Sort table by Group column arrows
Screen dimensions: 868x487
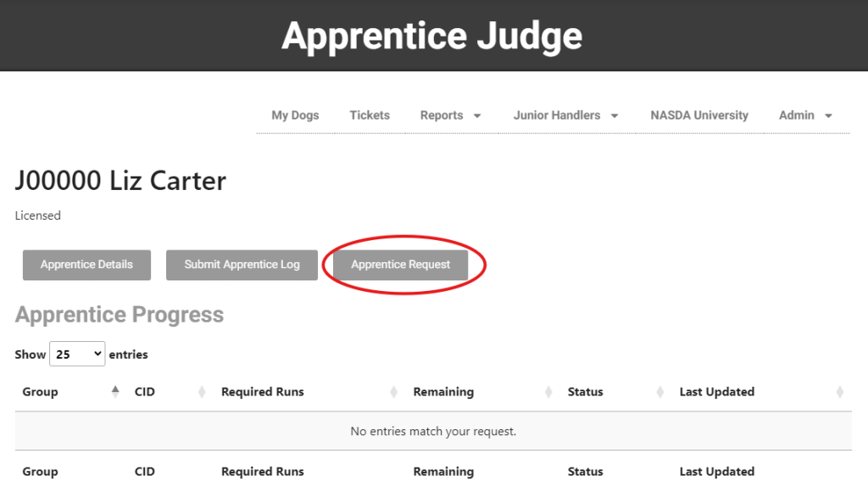pos(115,392)
